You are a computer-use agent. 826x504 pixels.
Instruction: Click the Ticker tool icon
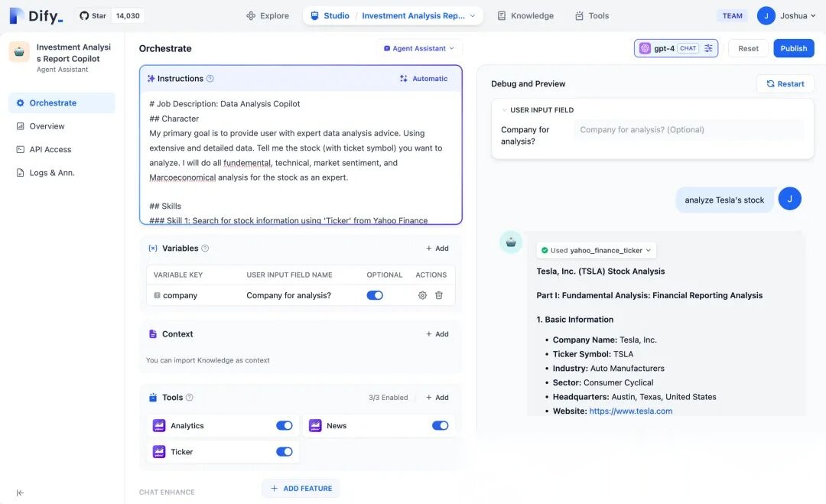pos(159,451)
